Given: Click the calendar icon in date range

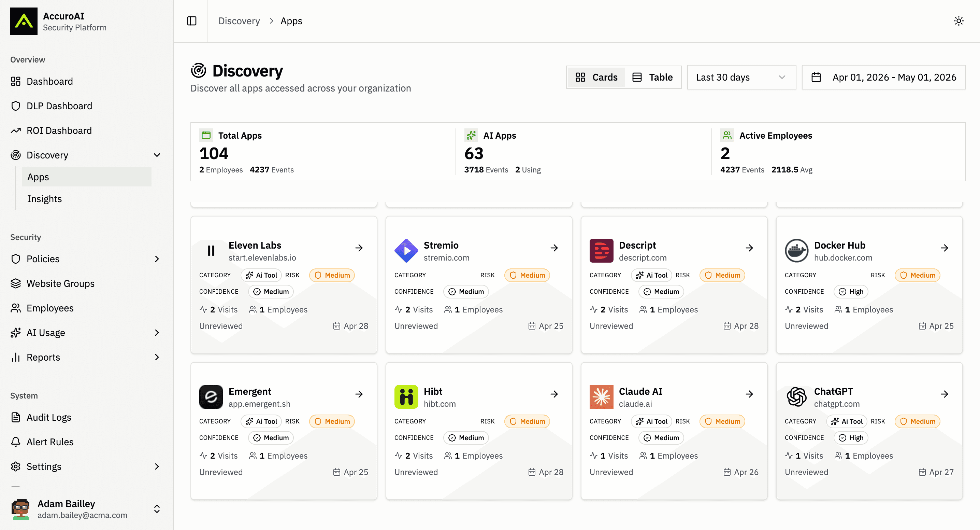Looking at the screenshot, I should (816, 77).
